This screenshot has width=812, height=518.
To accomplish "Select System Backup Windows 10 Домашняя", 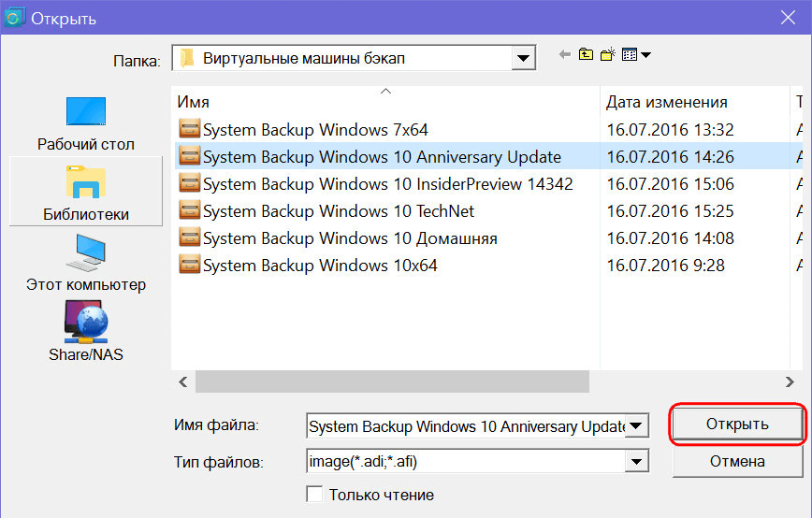I will click(x=350, y=238).
